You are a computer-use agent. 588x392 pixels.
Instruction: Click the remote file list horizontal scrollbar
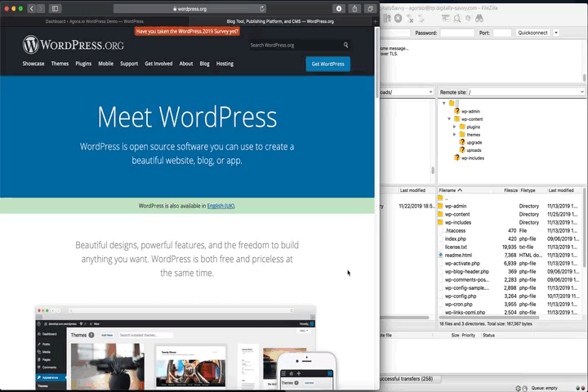coord(490,318)
